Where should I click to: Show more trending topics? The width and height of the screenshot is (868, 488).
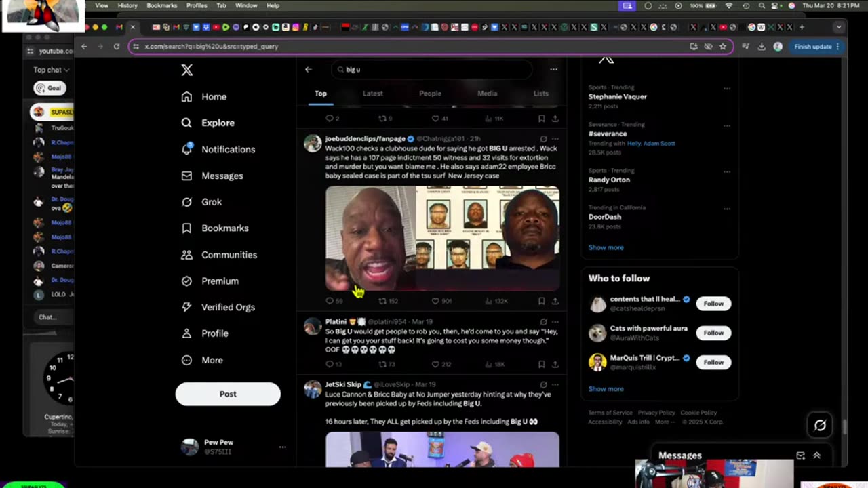coord(606,247)
